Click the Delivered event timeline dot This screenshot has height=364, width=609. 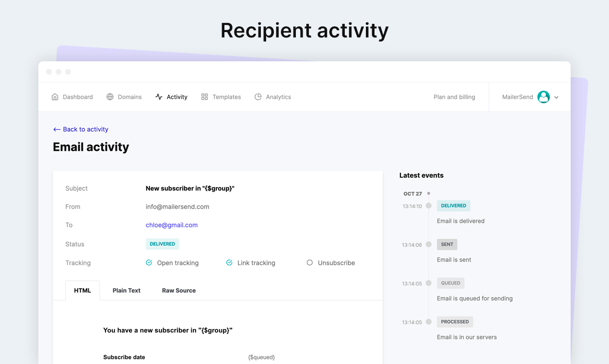coord(429,205)
